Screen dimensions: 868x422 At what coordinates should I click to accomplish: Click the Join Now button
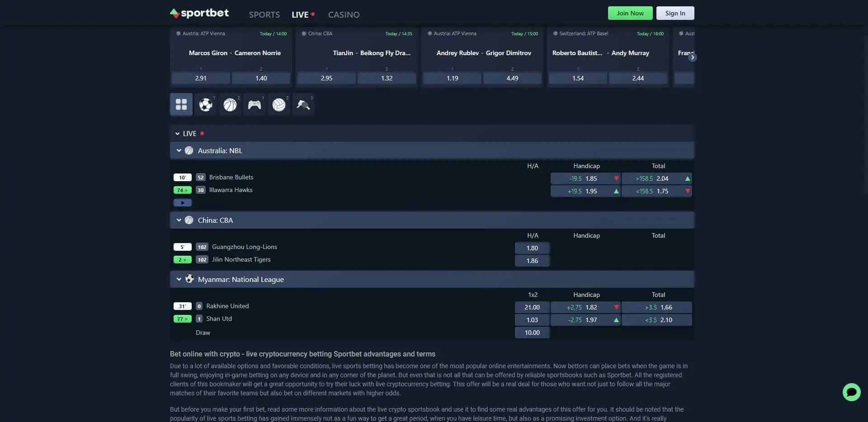pos(630,13)
